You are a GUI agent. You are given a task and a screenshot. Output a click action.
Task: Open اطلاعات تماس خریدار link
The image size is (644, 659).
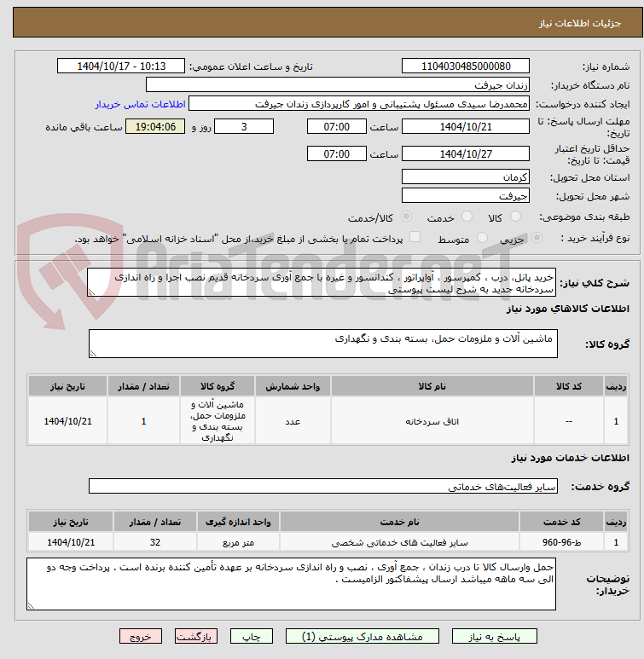140,104
